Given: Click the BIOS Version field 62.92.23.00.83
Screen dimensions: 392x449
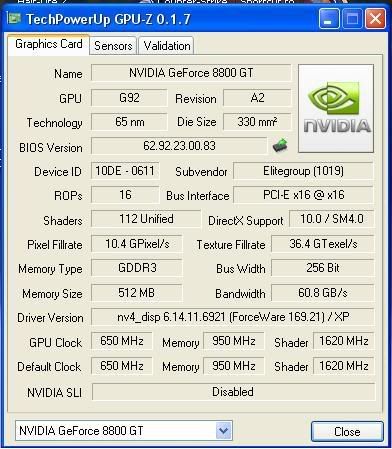Looking at the screenshot, I should click(x=179, y=146).
